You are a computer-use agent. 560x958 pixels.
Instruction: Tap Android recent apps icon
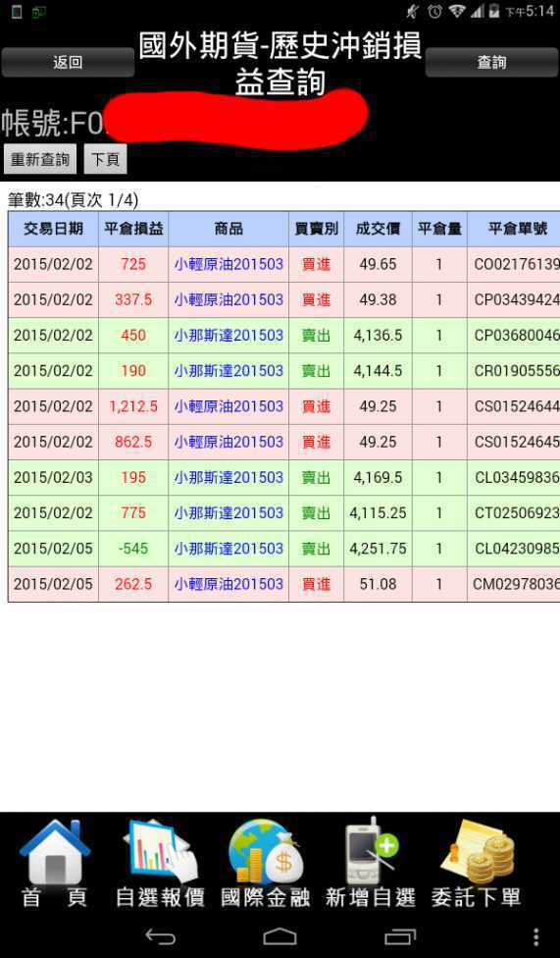[400, 936]
